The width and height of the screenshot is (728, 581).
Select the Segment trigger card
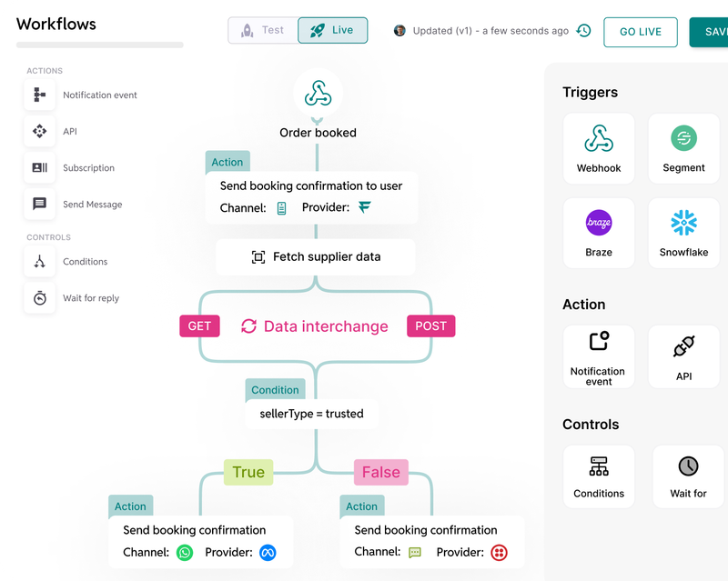pyautogui.click(x=683, y=148)
